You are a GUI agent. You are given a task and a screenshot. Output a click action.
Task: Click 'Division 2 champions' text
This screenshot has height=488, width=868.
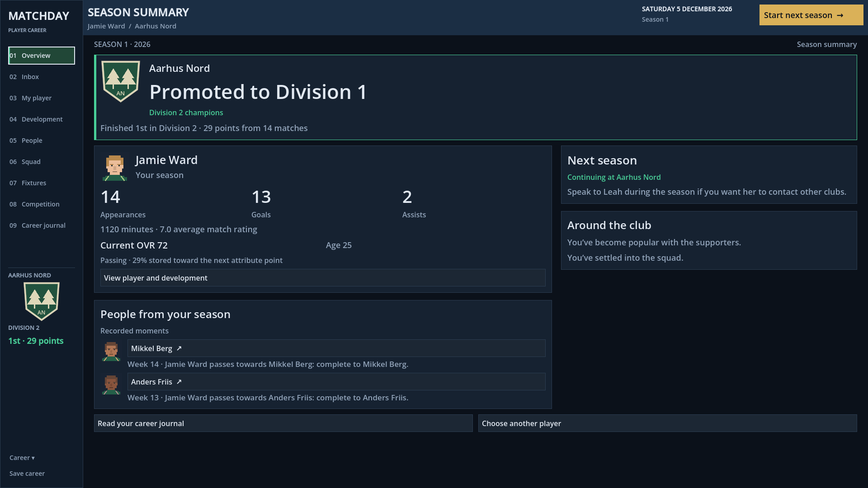(186, 113)
